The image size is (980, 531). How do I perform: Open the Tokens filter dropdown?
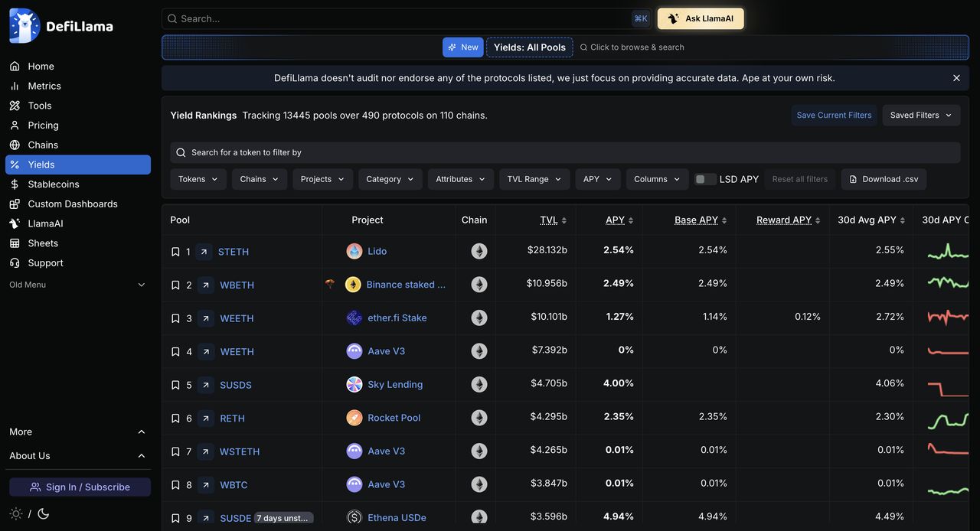click(x=198, y=179)
